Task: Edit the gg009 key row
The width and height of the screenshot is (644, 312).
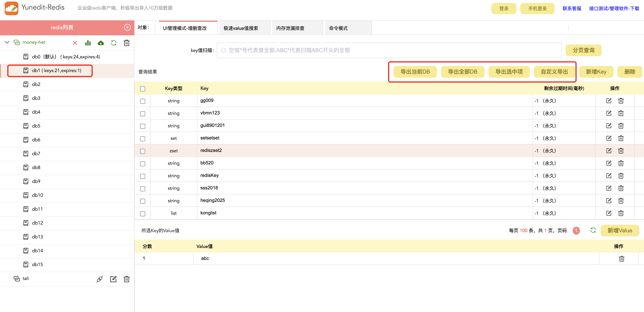Action: 608,101
